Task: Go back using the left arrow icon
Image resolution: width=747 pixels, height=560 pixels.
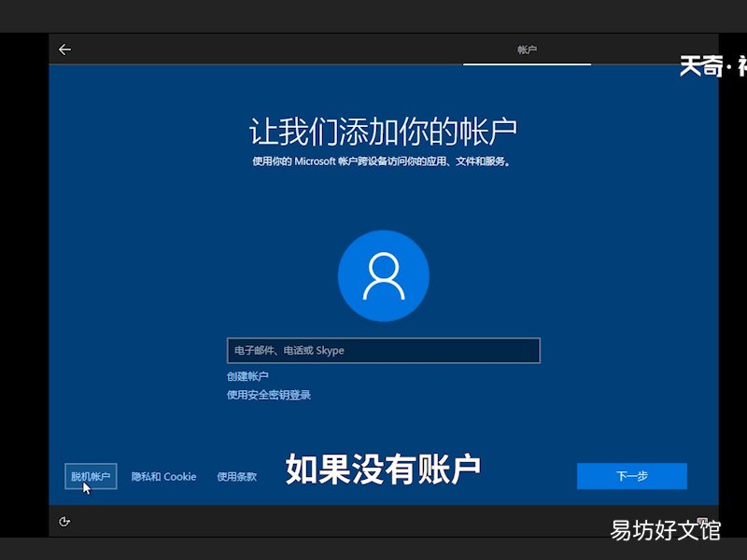Action: [64, 49]
